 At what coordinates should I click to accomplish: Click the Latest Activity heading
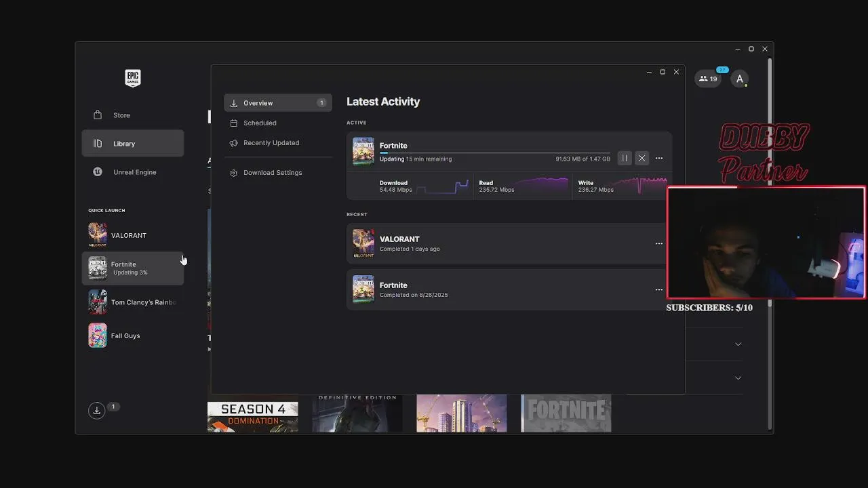[383, 102]
